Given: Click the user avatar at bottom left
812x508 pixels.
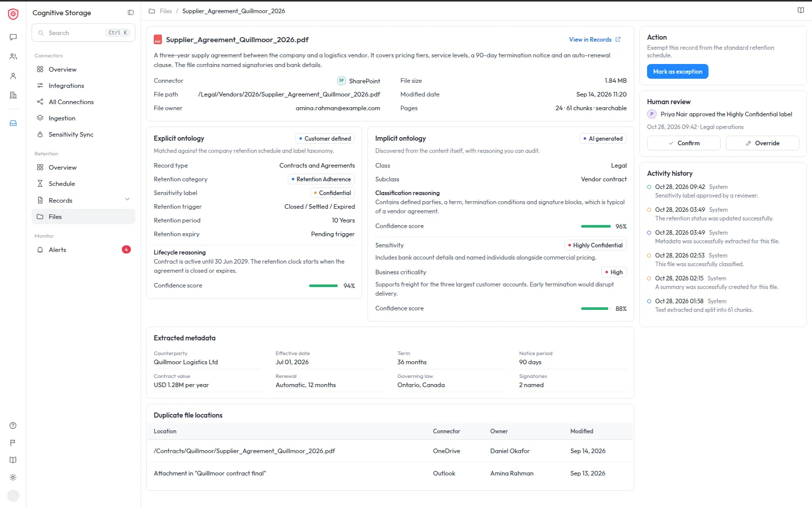Looking at the screenshot, I should click(x=13, y=496).
